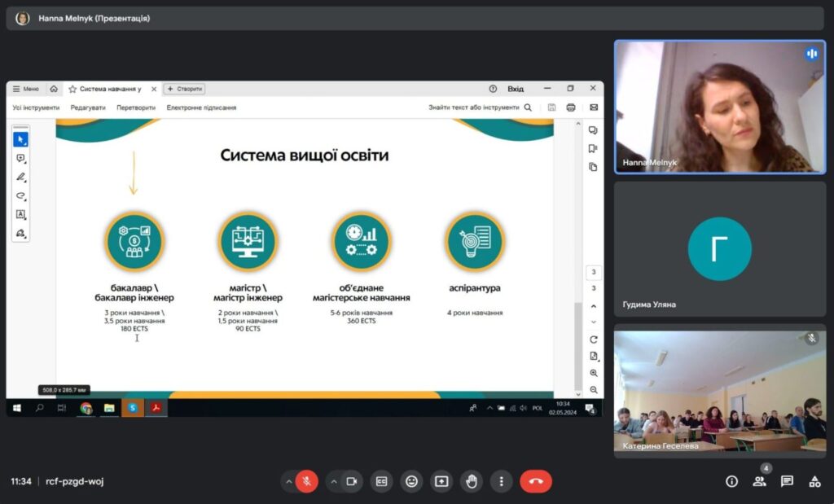Screen dimensions: 834x504
Task: Open the Меню menu in Acrobat
Action: coord(26,89)
